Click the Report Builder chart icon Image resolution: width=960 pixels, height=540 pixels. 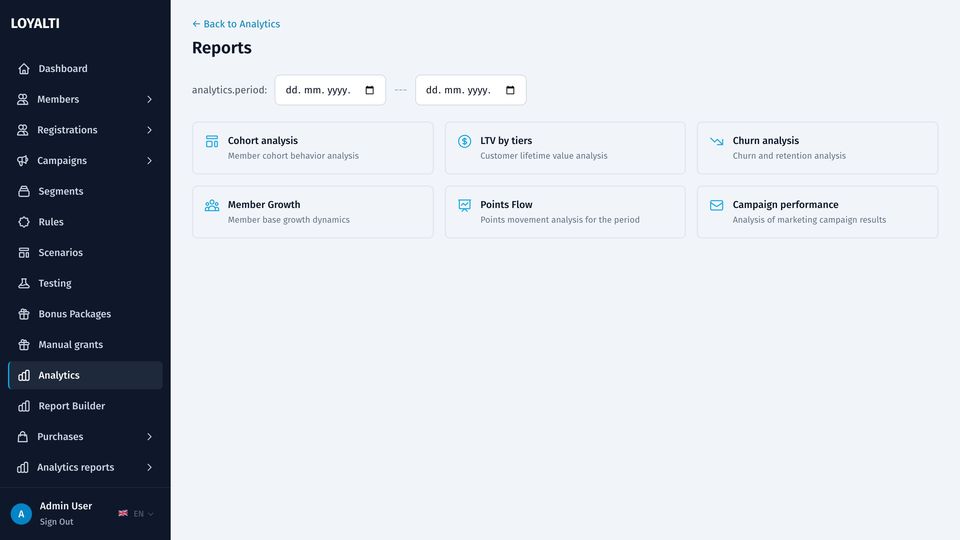tap(24, 406)
